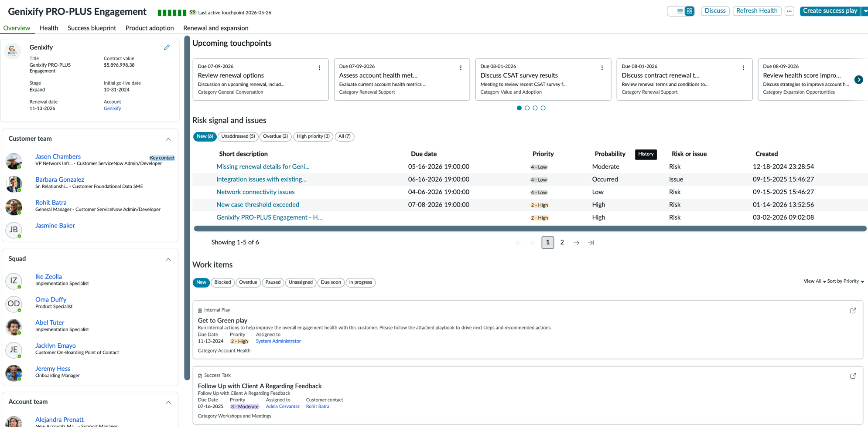Viewport: 868px width, 427px height.
Task: Switch to grid view layout icon
Action: click(689, 11)
